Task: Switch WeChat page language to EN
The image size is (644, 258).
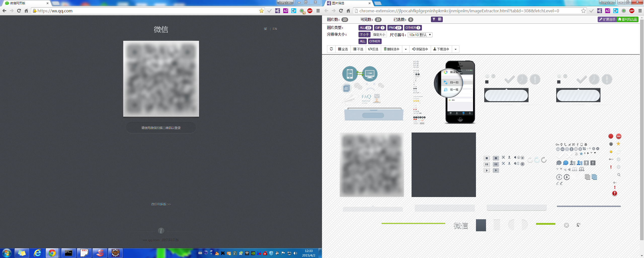Action: 275,29
